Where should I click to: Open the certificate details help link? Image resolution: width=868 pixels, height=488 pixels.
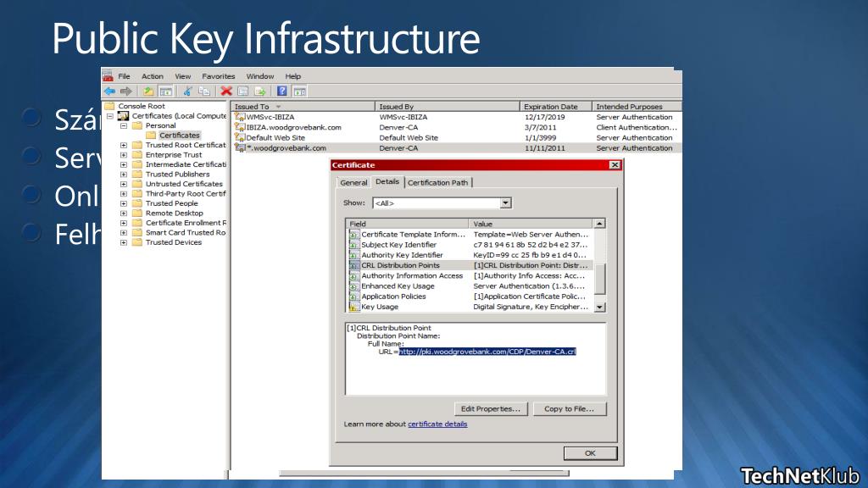437,424
